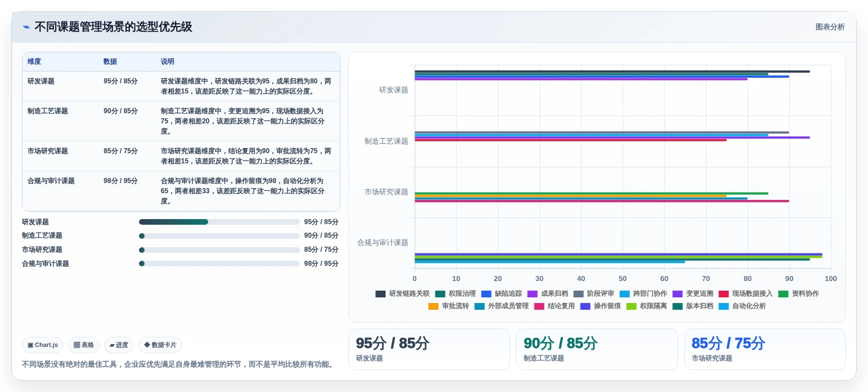868x392 pixels.
Task: Toggle the 阶段评审 legend item
Action: coord(594,293)
